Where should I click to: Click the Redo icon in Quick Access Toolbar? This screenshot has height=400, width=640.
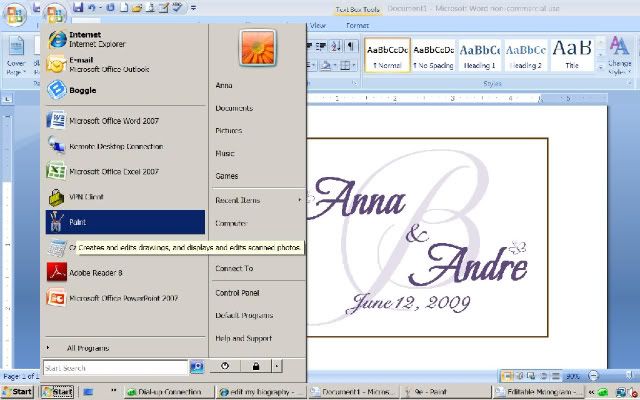[110, 7]
